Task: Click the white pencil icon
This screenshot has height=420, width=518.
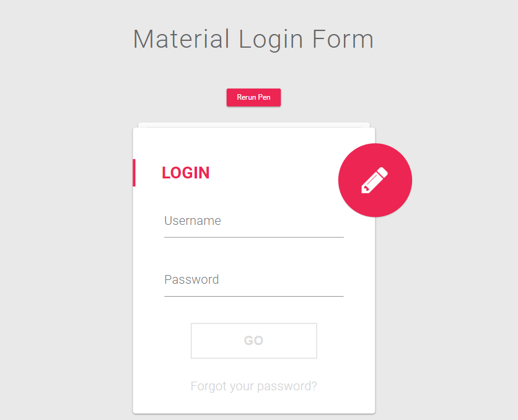Action: pos(375,180)
